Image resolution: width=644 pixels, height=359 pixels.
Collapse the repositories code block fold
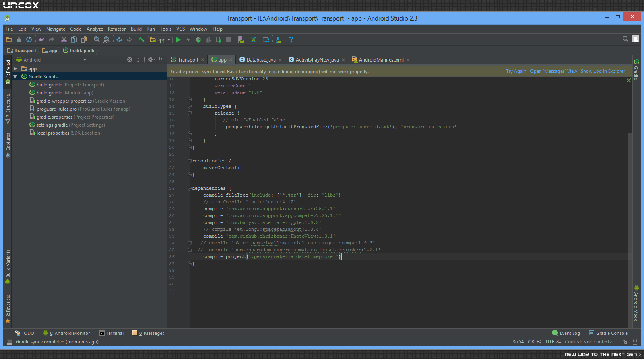coord(190,161)
